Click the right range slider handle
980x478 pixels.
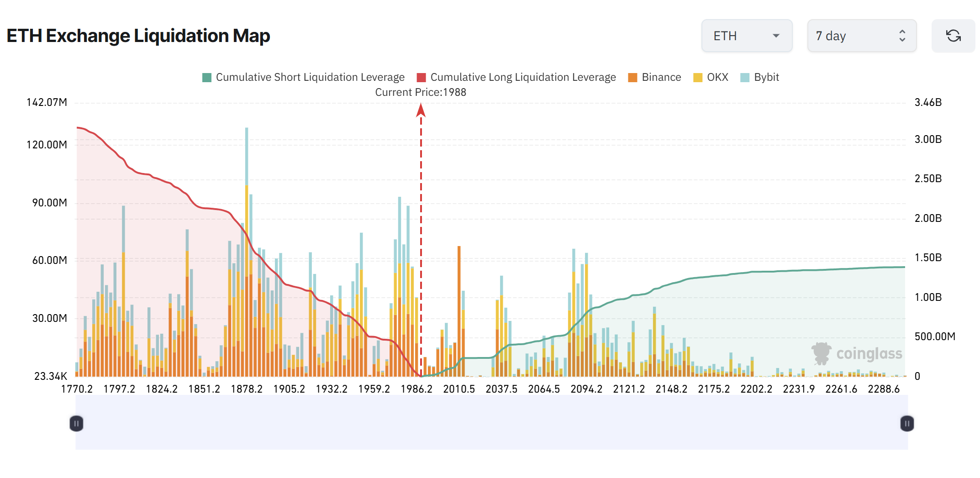(907, 424)
